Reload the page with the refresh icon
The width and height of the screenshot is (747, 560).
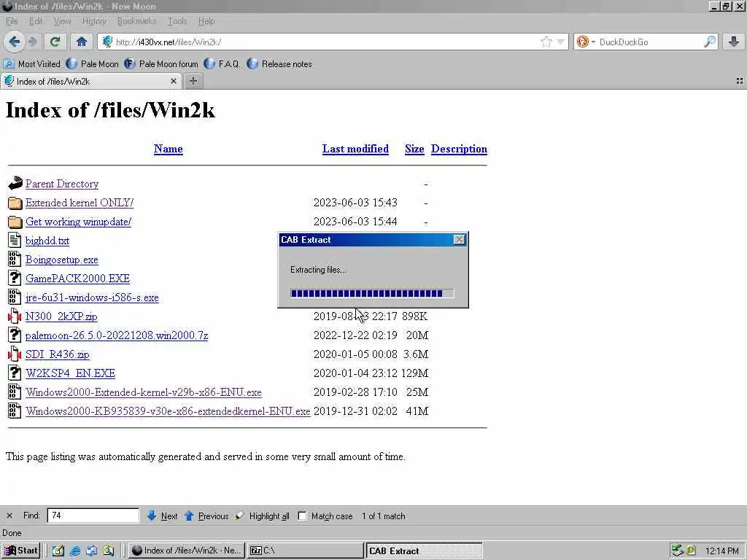point(55,42)
